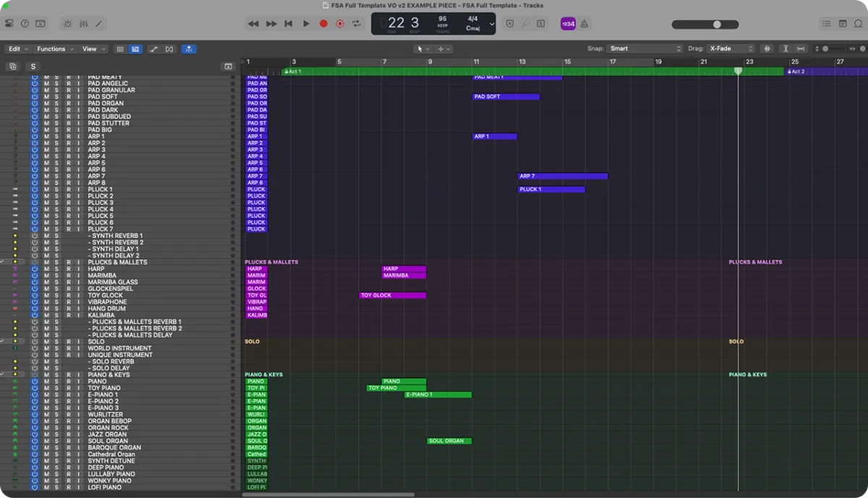Screen dimensions: 868x498
Task: Toggle the metronome click icon
Action: 584,24
